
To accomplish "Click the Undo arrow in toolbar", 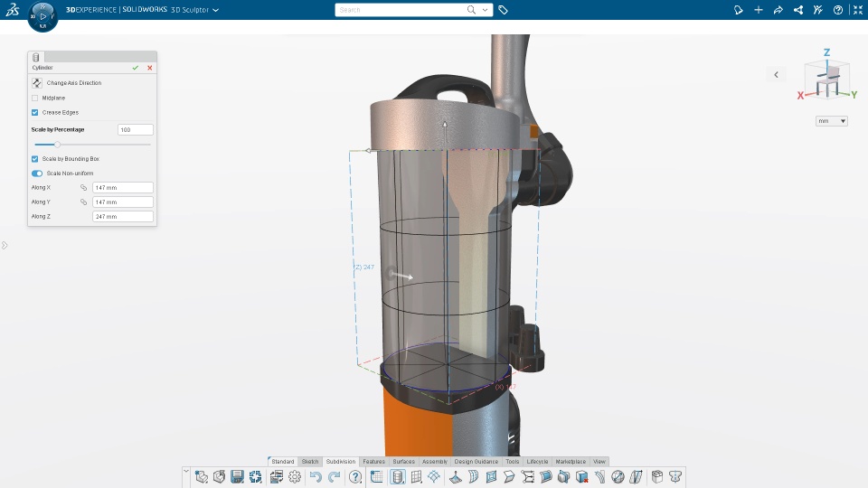I will pos(316,477).
